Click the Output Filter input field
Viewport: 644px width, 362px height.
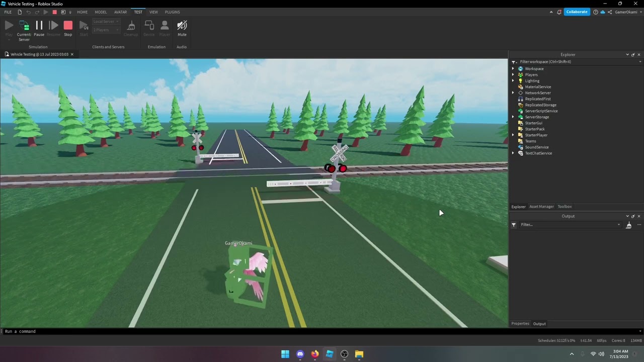click(x=570, y=225)
